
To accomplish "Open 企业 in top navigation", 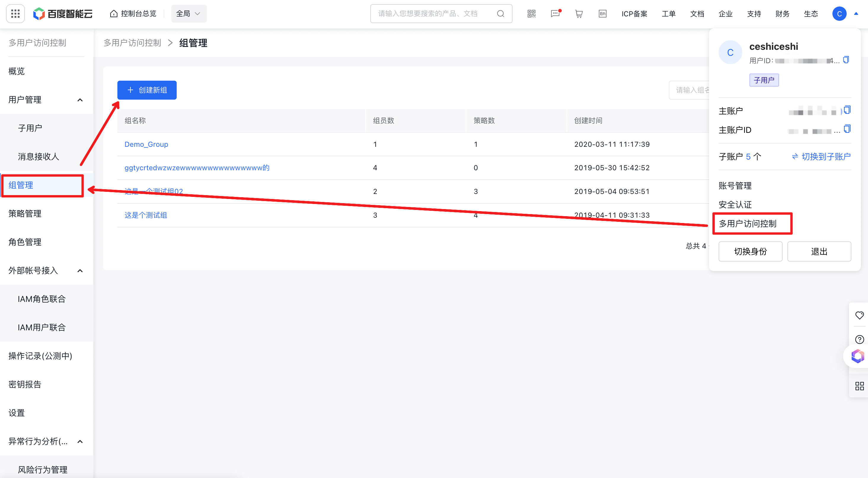I will [x=725, y=13].
